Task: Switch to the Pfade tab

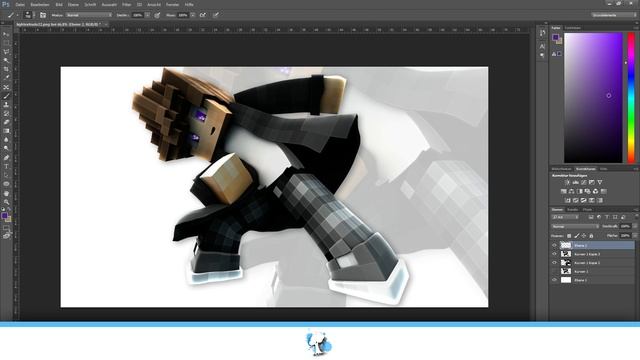Action: pyautogui.click(x=587, y=209)
